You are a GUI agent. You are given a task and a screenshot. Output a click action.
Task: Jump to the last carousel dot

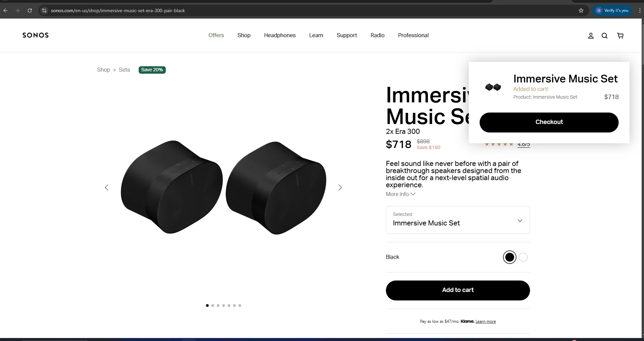240,306
